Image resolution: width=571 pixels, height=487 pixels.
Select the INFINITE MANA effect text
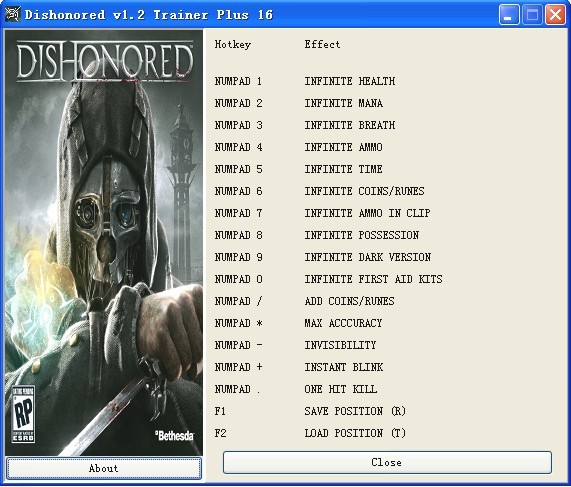pos(343,103)
